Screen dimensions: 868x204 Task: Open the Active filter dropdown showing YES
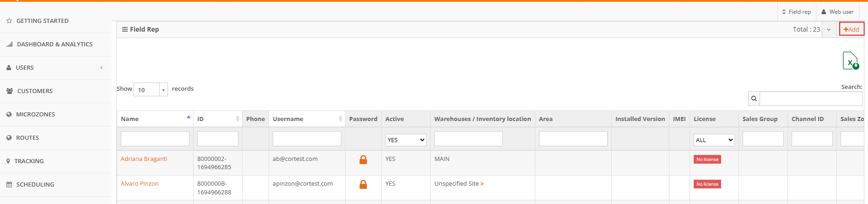(x=406, y=140)
